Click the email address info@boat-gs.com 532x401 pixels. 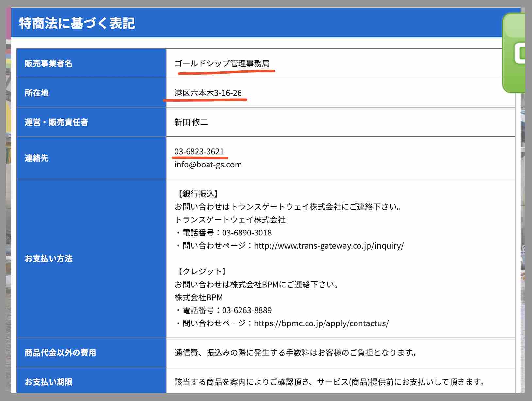[x=208, y=165]
